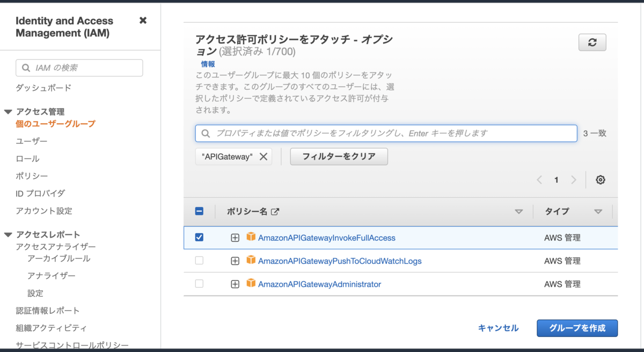Click the refresh policies icon button

click(x=592, y=42)
